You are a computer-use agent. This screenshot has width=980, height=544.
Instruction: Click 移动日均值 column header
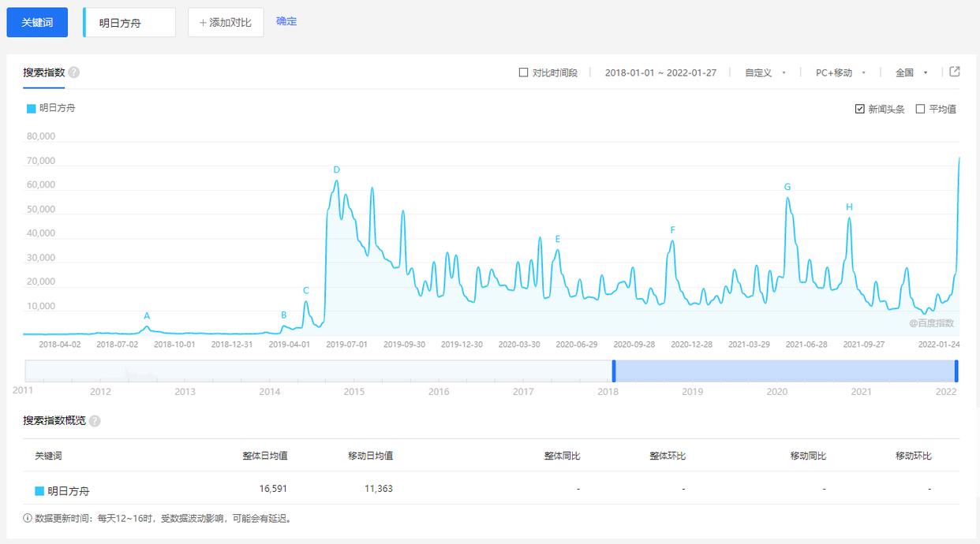coord(371,456)
